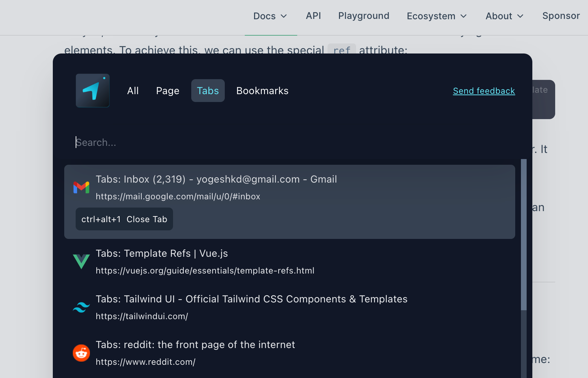
Task: Expand the Docs dropdown menu
Action: click(270, 16)
